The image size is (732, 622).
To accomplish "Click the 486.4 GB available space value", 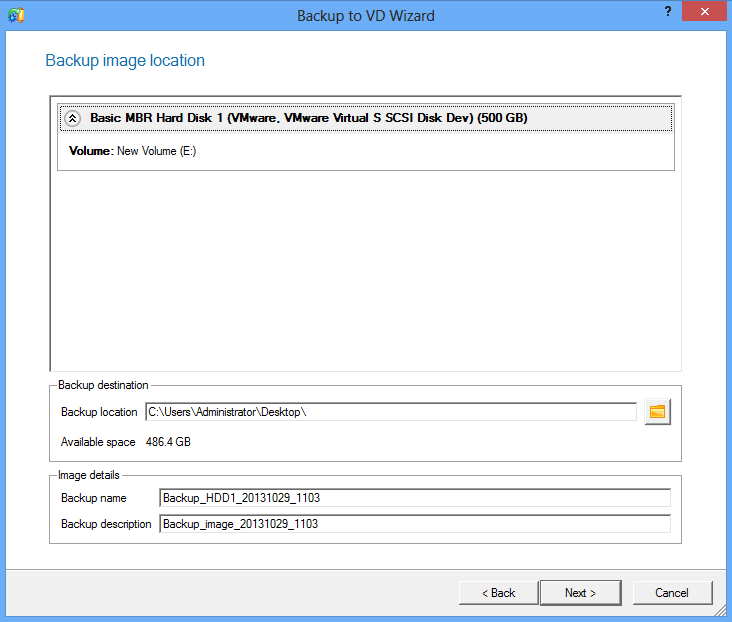I will point(169,442).
